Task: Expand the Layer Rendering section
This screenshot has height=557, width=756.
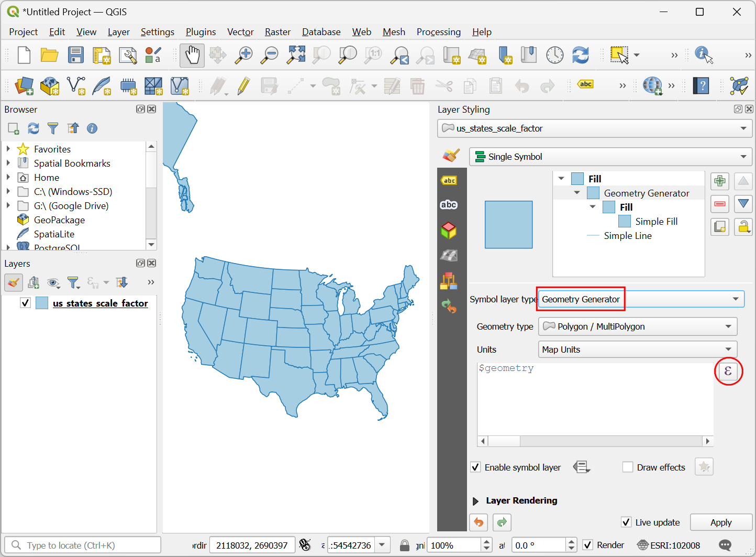Action: (475, 501)
